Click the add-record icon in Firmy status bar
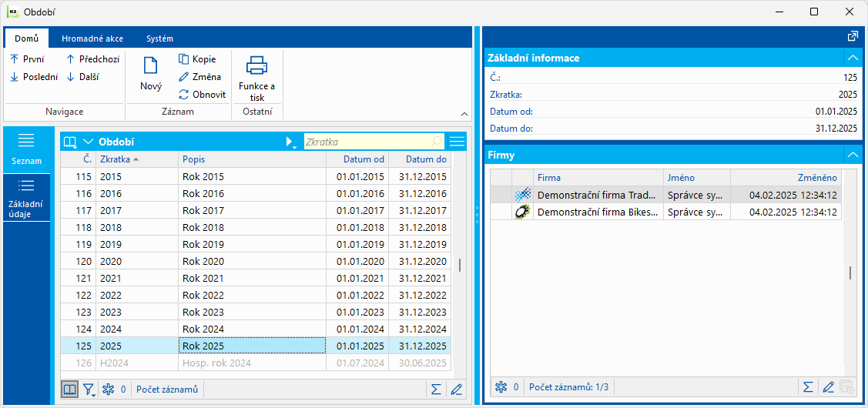The image size is (868, 408). click(x=846, y=387)
